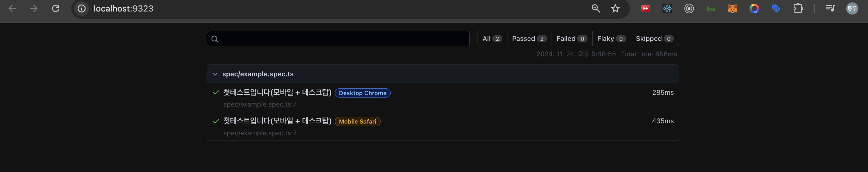Open the React Developer Tools extension
Viewport: 868px width, 172px height.
click(667, 8)
